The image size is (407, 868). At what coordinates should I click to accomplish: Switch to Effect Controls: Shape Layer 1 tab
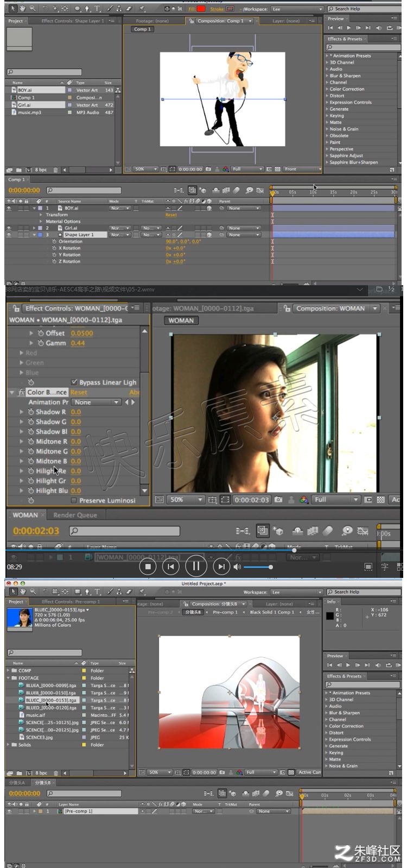[x=72, y=21]
